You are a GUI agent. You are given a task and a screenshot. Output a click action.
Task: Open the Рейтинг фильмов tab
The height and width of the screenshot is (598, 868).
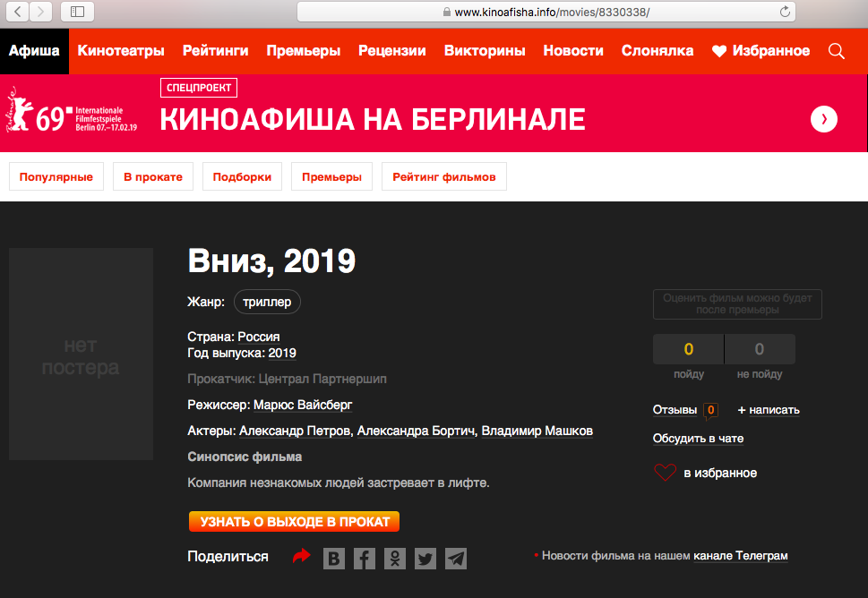443,177
